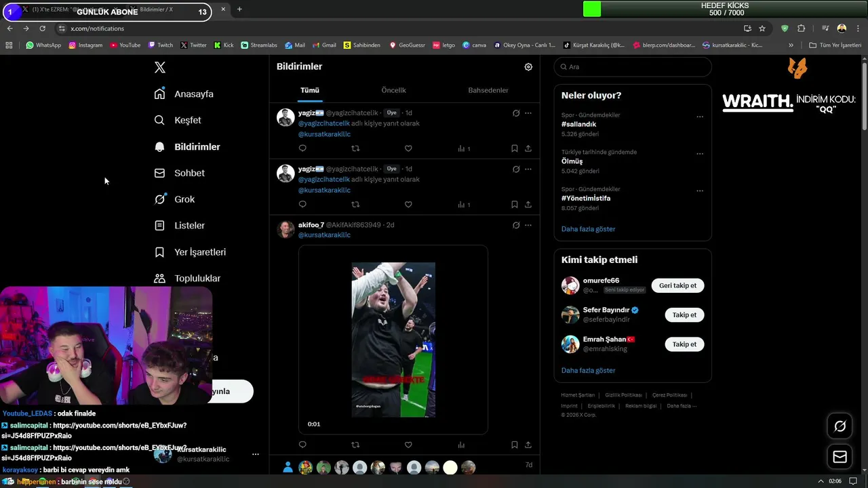Like the second yagiz post
Viewport: 868px width, 488px height.
[x=408, y=204]
